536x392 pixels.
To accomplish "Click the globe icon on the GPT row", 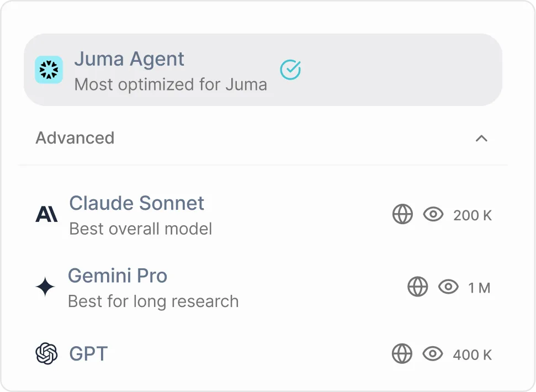I will [x=402, y=354].
